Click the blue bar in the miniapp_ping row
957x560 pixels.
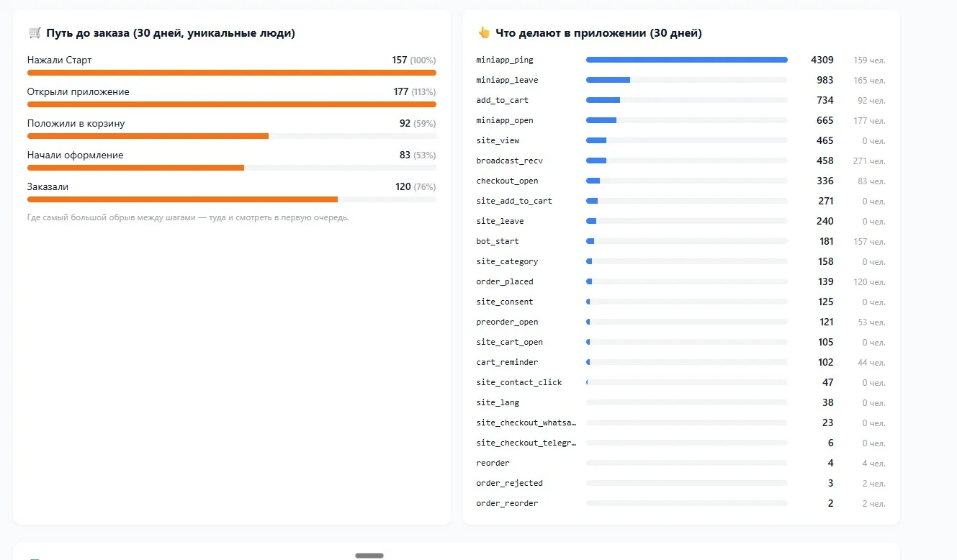pyautogui.click(x=687, y=60)
